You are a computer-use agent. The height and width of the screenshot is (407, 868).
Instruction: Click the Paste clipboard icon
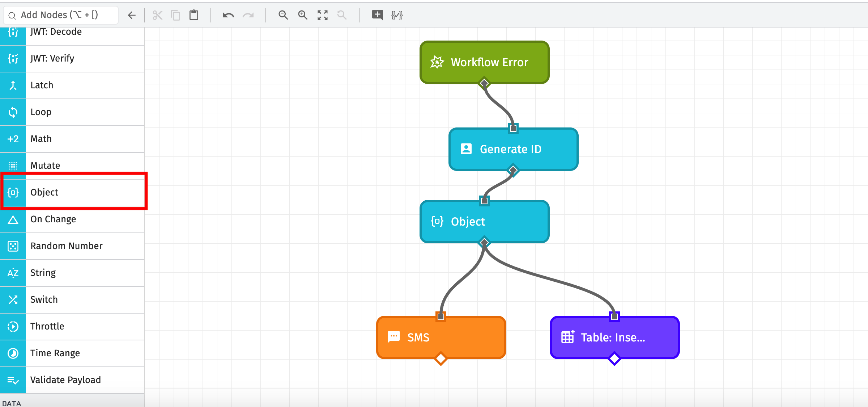pos(194,15)
